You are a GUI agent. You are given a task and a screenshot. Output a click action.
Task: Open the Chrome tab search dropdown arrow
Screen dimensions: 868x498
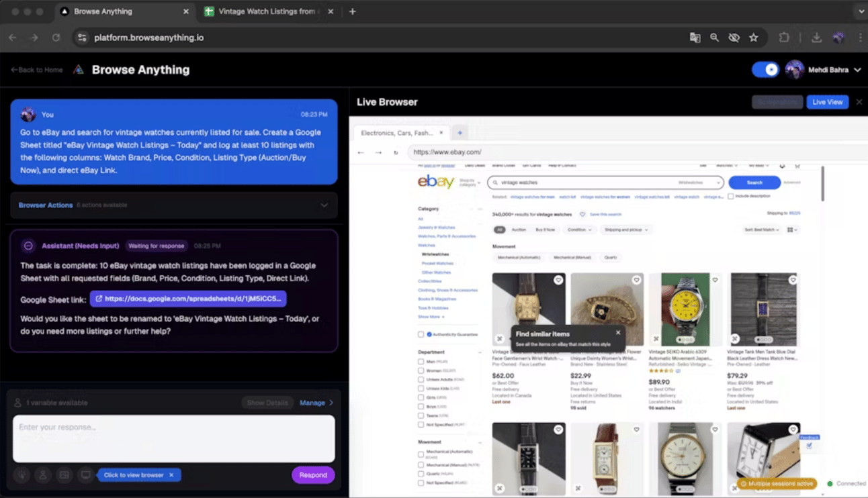click(x=861, y=11)
